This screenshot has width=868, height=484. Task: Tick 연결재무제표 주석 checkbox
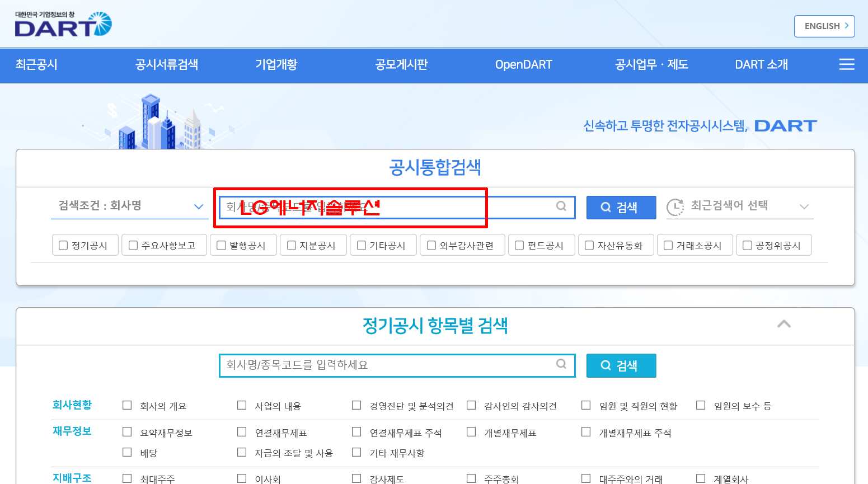[356, 432]
